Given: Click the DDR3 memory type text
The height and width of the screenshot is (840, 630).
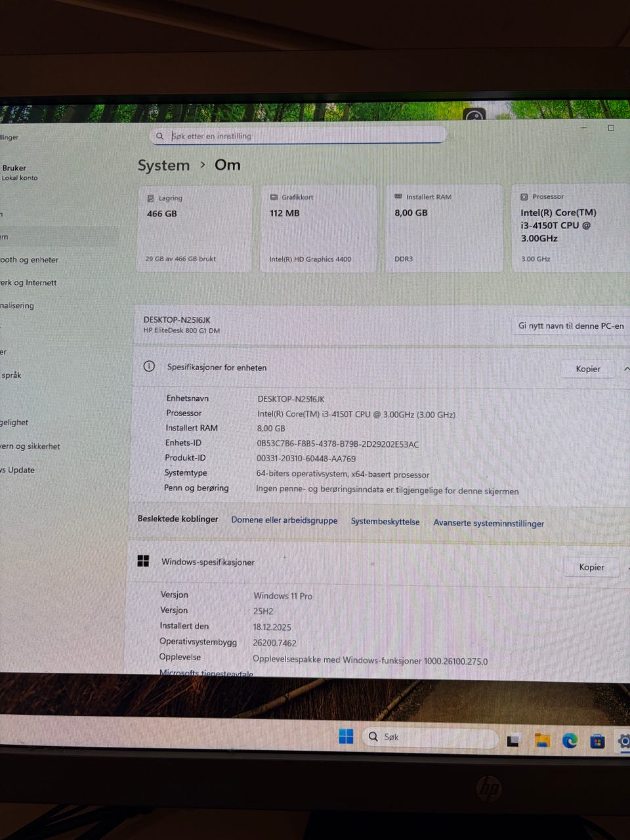Looking at the screenshot, I should (404, 259).
